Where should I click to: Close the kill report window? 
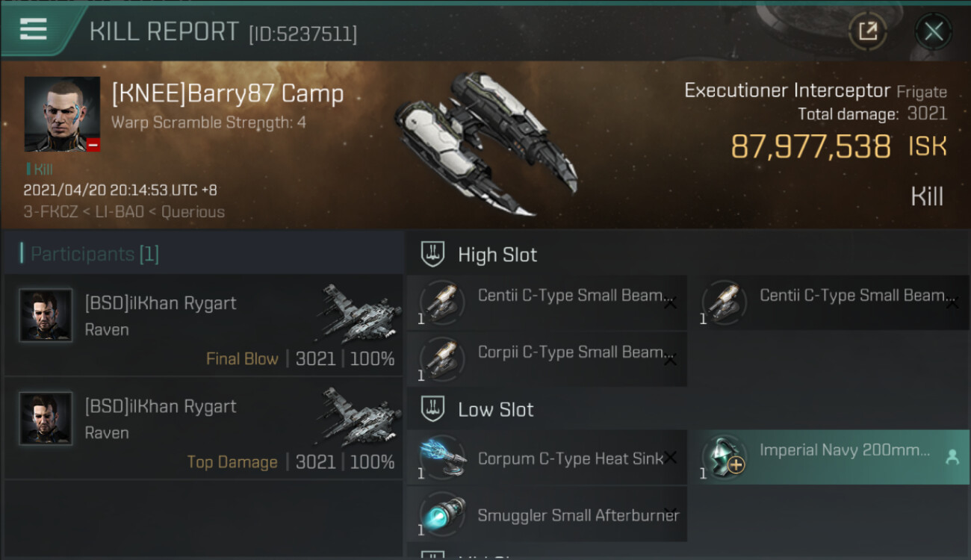(x=933, y=31)
